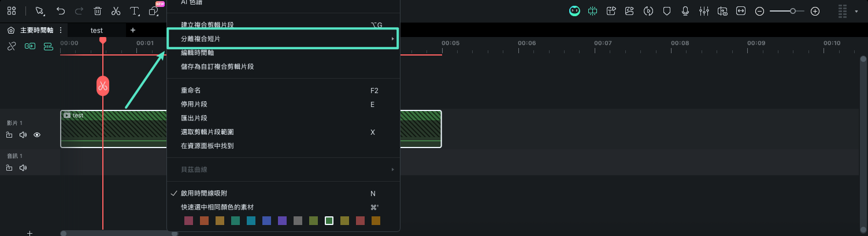Add a new timeline tab with plus
This screenshot has width=868, height=236.
tap(133, 30)
